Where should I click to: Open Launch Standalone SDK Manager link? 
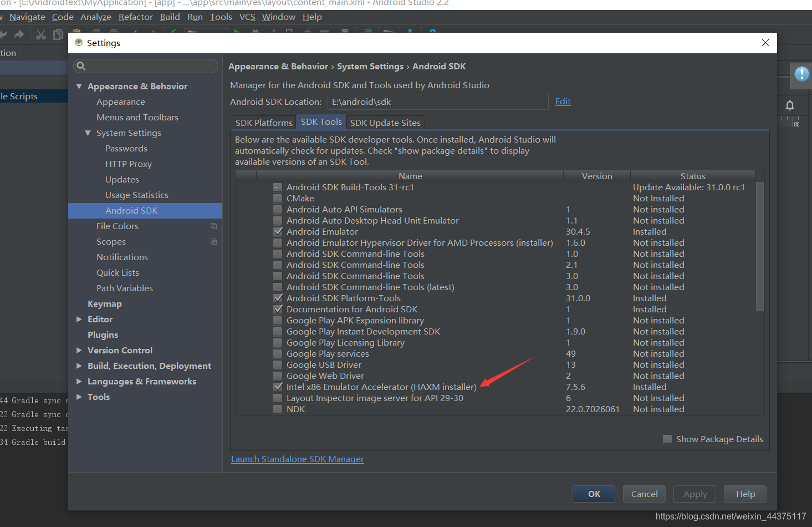pyautogui.click(x=298, y=459)
